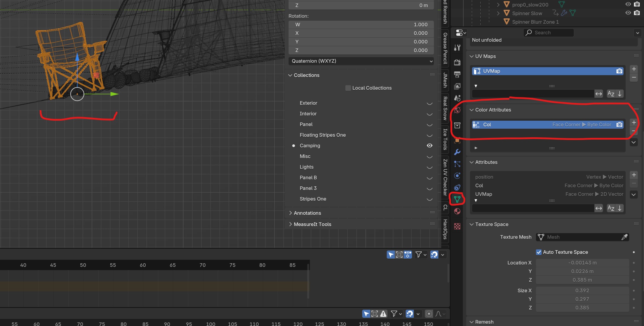
Task: Open the Render properties tab
Action: [457, 62]
